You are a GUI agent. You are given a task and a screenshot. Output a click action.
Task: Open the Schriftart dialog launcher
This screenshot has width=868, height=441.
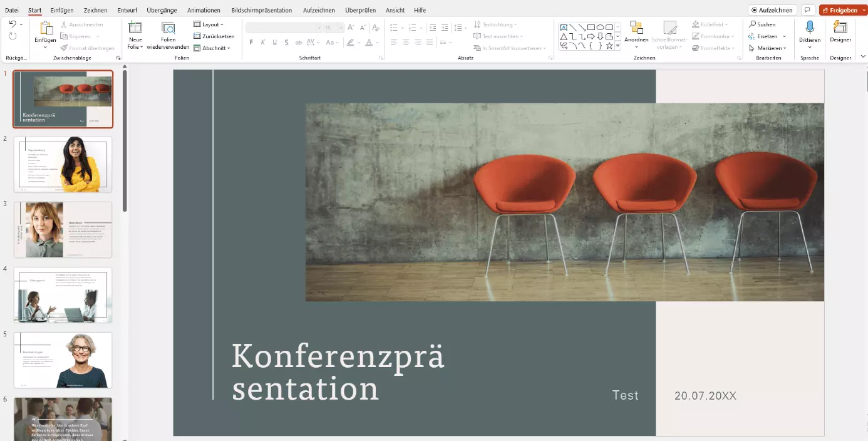pyautogui.click(x=382, y=58)
